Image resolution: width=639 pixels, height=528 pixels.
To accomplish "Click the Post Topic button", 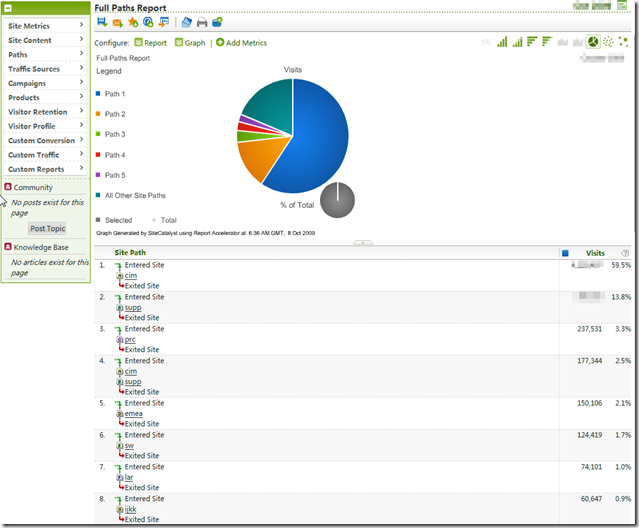I will coord(47,228).
